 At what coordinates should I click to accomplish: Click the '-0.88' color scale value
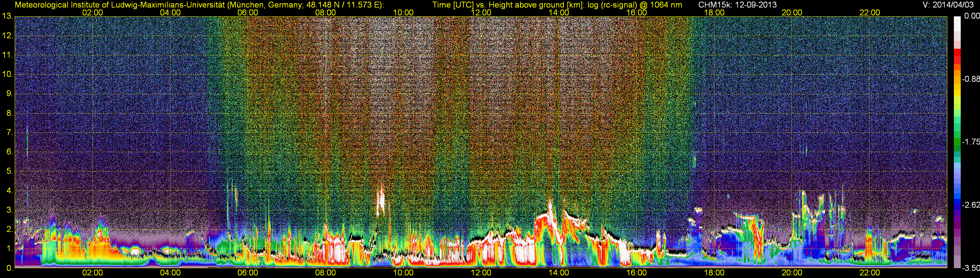click(971, 79)
